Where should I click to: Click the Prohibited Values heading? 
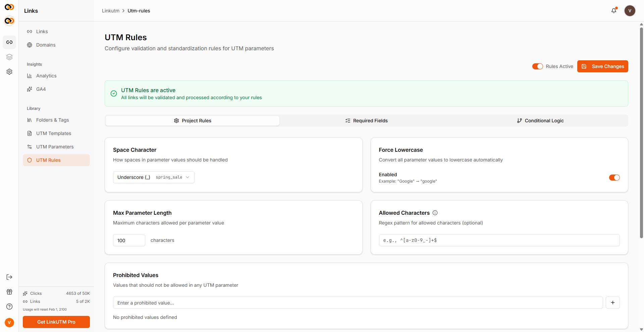(136, 275)
